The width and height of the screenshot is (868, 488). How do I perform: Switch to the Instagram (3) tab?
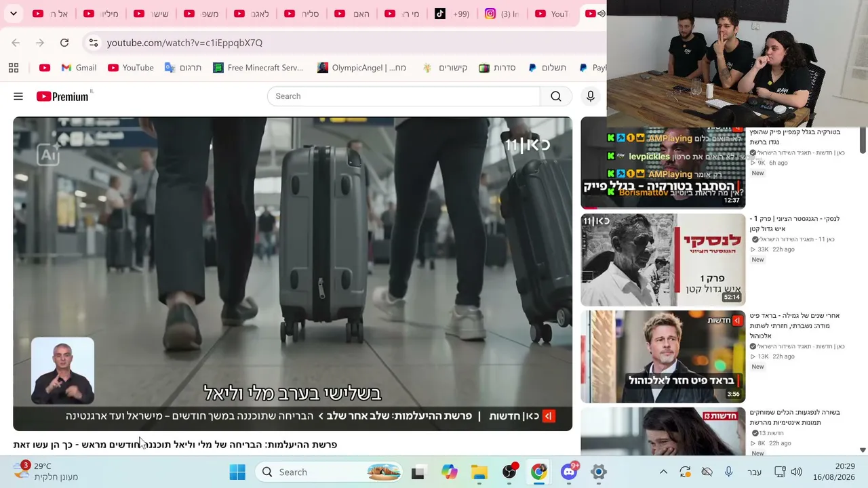[502, 14]
